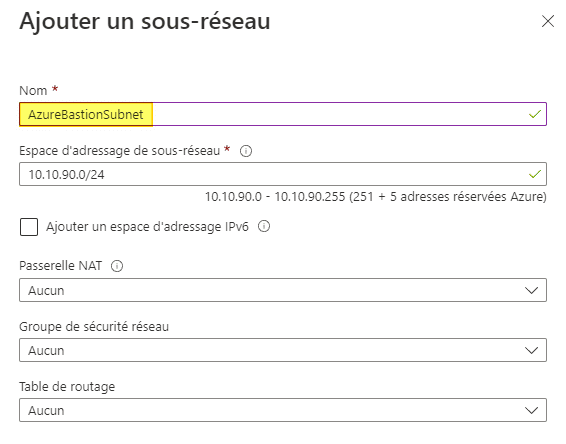The height and width of the screenshot is (444, 566).
Task: Click the Ajouter un espace d'adressage IPv6 label
Action: point(147,227)
